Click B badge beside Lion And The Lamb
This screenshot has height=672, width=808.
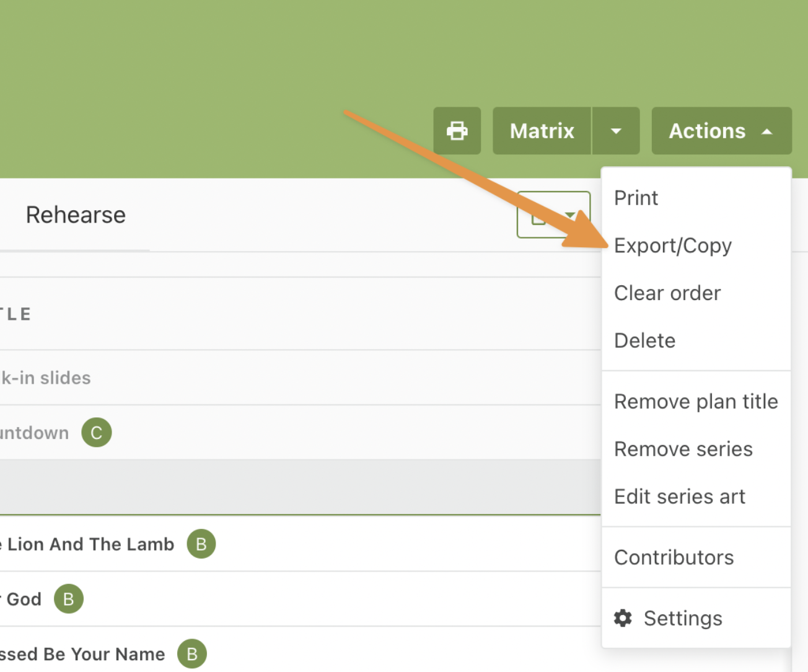(x=201, y=544)
